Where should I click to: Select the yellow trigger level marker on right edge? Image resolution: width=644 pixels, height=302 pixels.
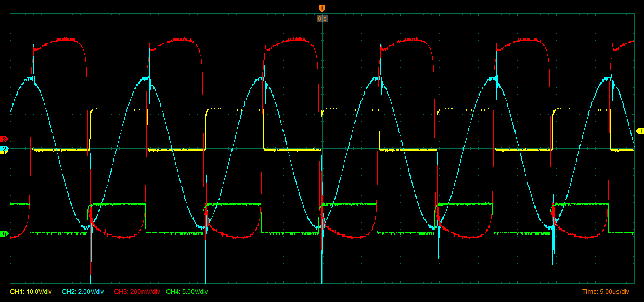click(x=640, y=130)
